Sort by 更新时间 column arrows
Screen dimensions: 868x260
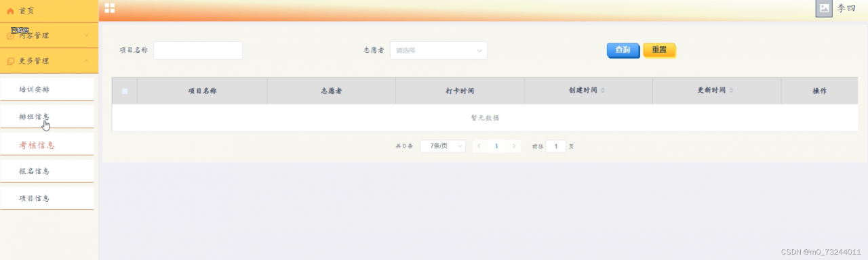click(x=731, y=91)
